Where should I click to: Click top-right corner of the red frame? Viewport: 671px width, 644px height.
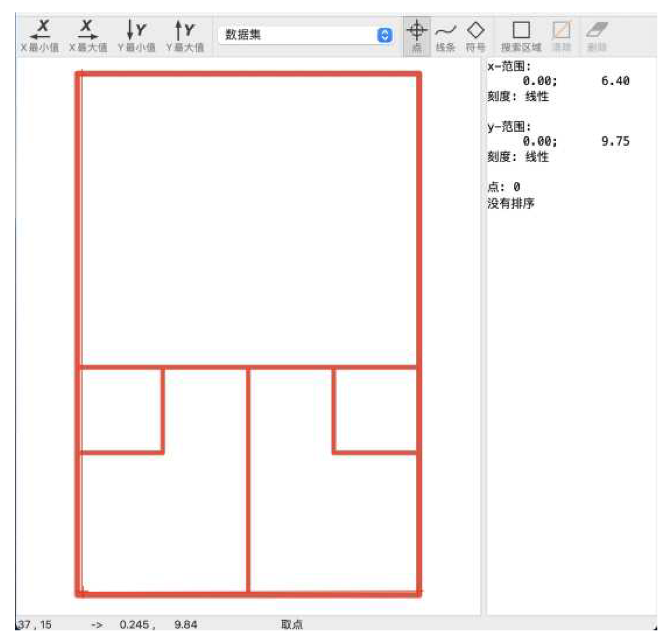(419, 73)
